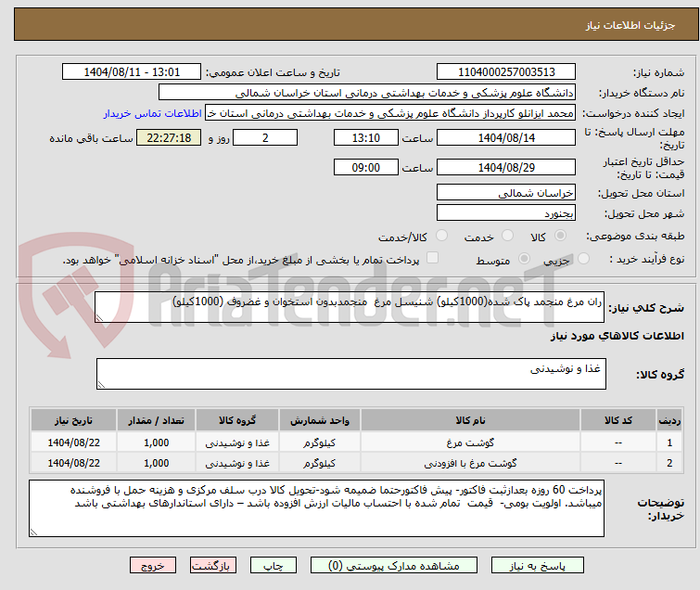Click the توضیحات خریدار notes text area
The height and width of the screenshot is (590, 700).
tap(316, 508)
